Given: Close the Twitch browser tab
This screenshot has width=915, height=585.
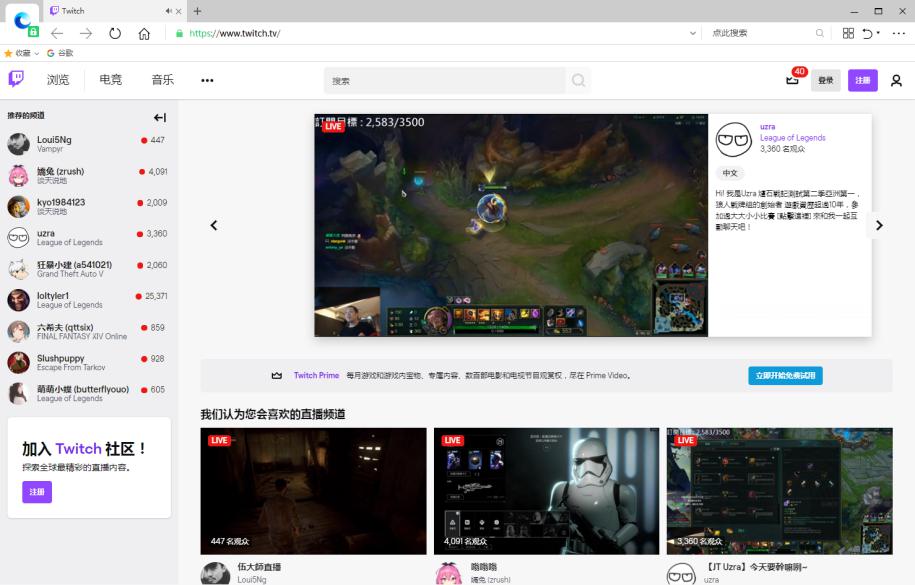Looking at the screenshot, I should point(178,11).
